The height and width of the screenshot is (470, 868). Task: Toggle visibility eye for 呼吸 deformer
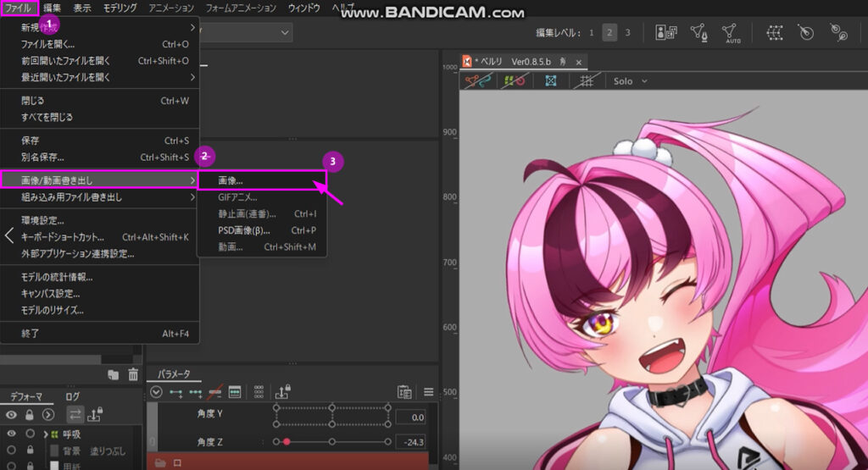point(12,434)
